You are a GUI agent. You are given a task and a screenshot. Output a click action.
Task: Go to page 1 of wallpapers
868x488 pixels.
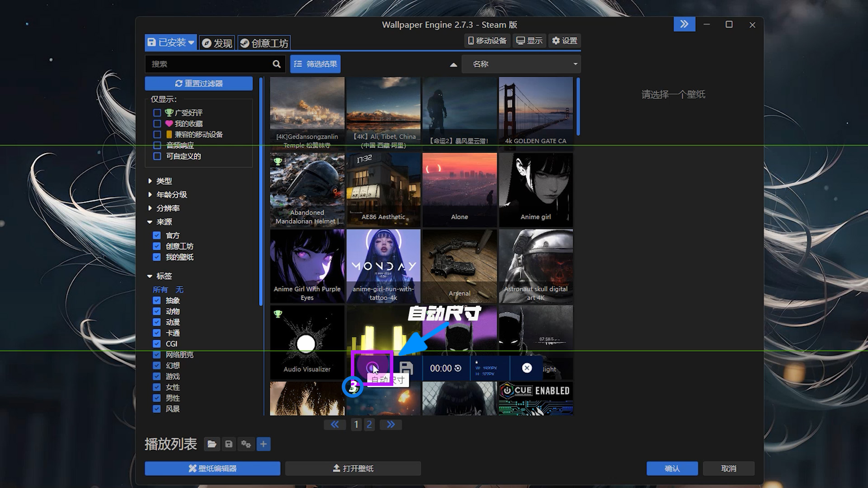[x=356, y=424]
